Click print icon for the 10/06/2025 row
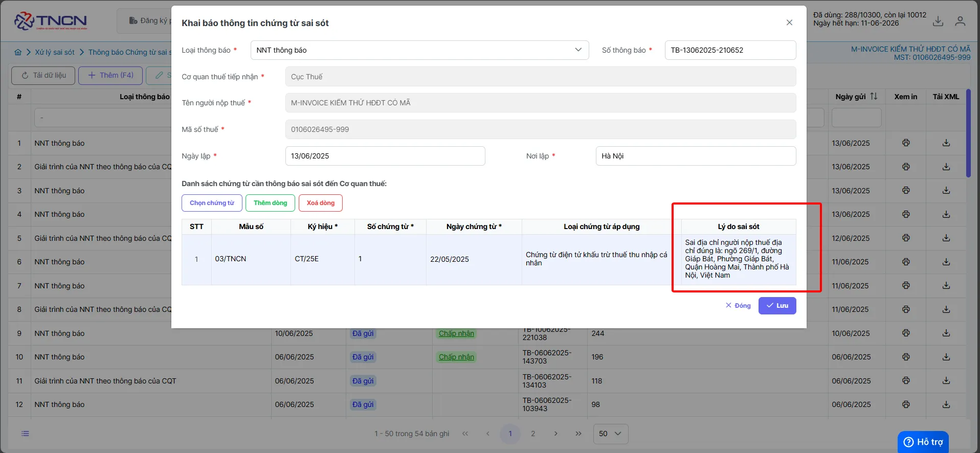This screenshot has height=453, width=980. point(906,333)
